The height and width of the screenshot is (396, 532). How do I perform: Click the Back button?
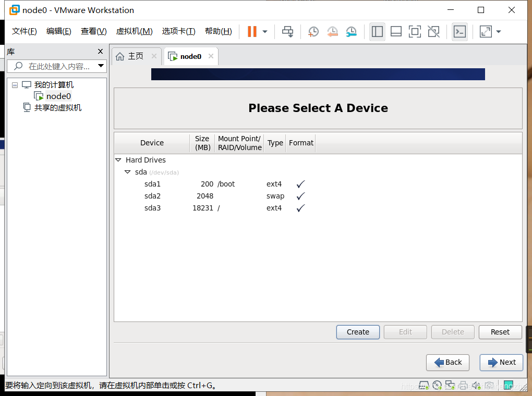coord(448,363)
